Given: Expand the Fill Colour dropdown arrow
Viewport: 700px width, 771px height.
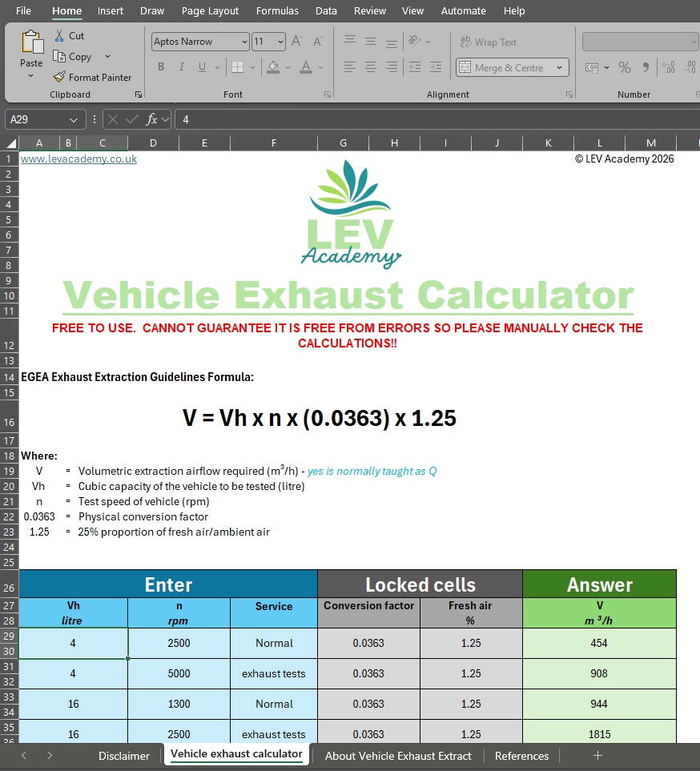Looking at the screenshot, I should coord(288,67).
